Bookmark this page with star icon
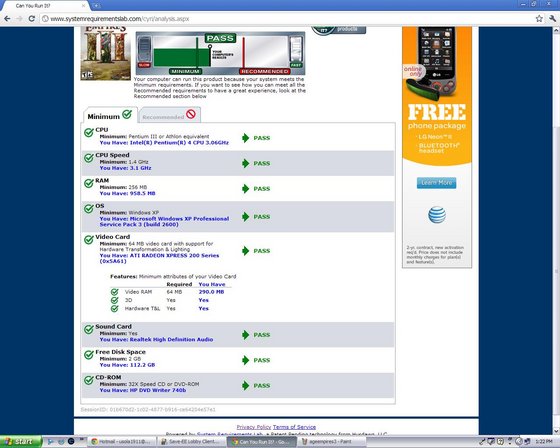Screen dimensions: 560x448 point(539,19)
